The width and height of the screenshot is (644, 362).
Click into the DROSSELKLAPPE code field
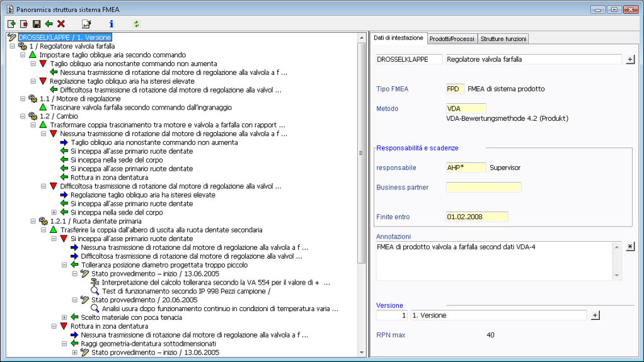409,60
